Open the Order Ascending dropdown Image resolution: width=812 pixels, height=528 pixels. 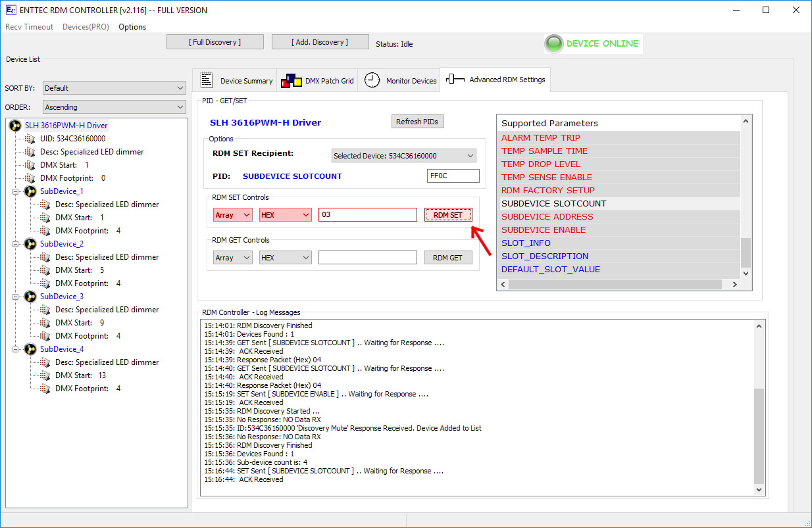114,107
